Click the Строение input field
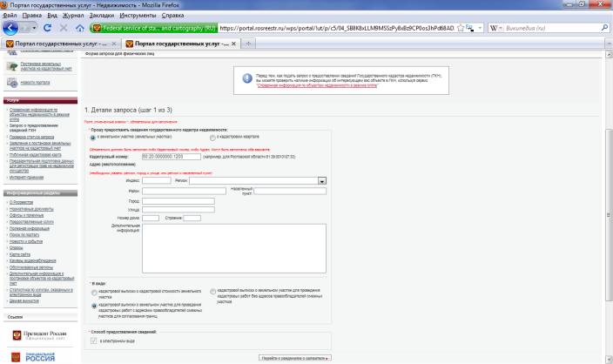Viewport: 613px width, 364px height. [x=192, y=218]
